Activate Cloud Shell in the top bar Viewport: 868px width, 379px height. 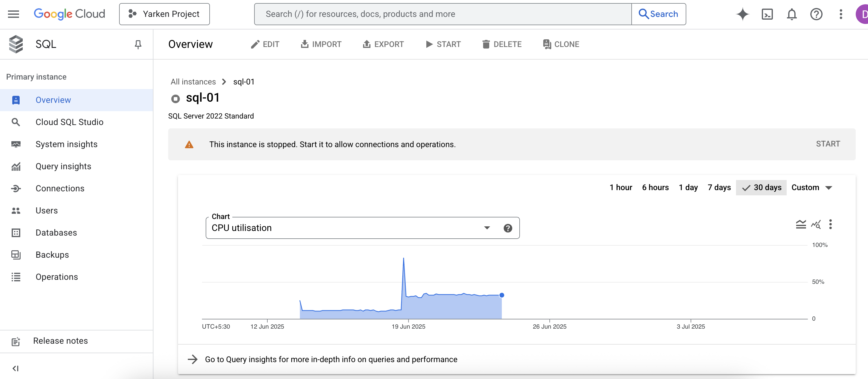(767, 14)
